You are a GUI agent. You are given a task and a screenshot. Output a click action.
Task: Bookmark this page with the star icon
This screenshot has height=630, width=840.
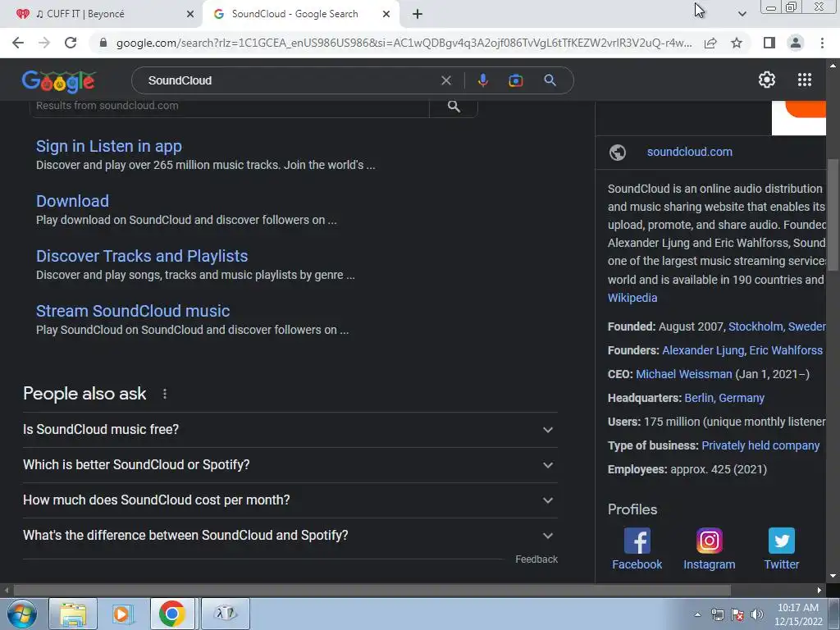point(737,43)
